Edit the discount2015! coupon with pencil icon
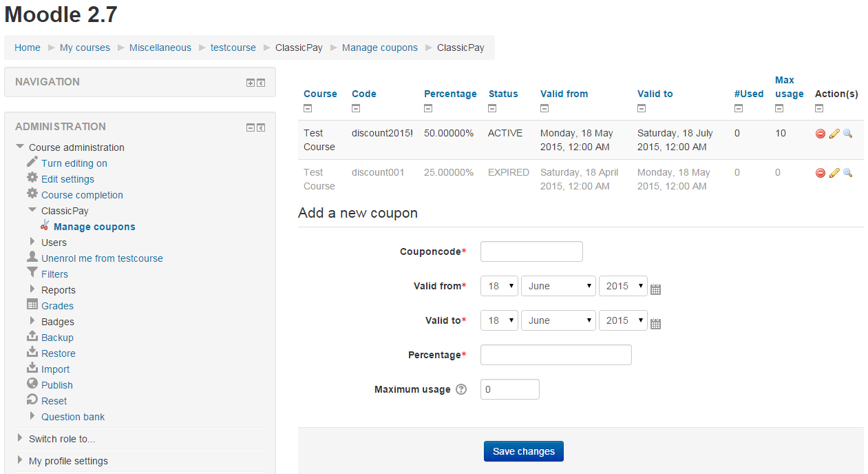868x474 pixels. 834,134
